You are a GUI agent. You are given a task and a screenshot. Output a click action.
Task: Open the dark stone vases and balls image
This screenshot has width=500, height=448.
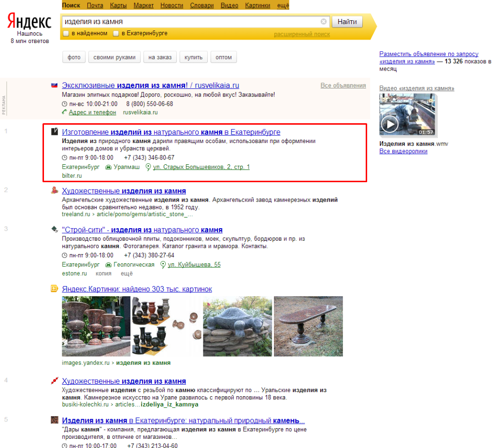[167, 326]
